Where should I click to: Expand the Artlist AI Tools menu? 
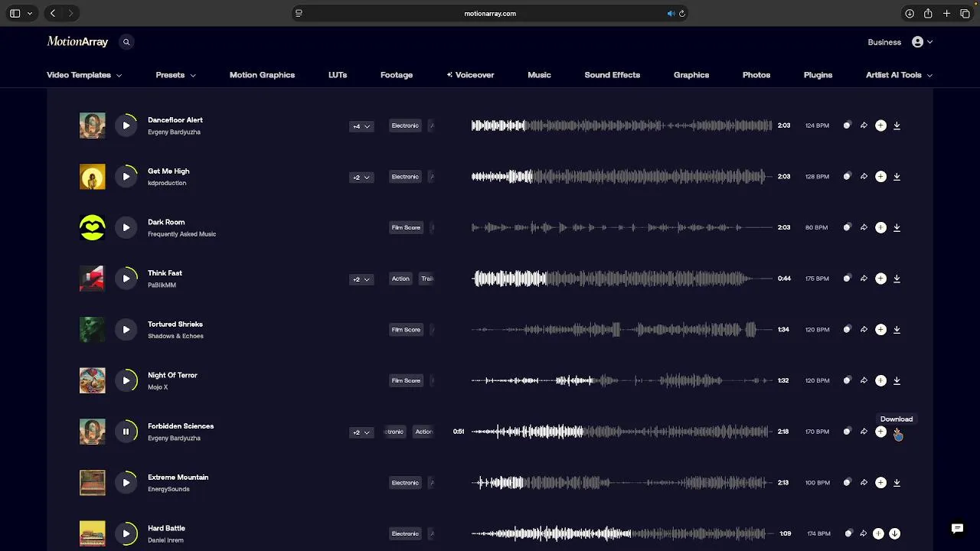(x=899, y=75)
